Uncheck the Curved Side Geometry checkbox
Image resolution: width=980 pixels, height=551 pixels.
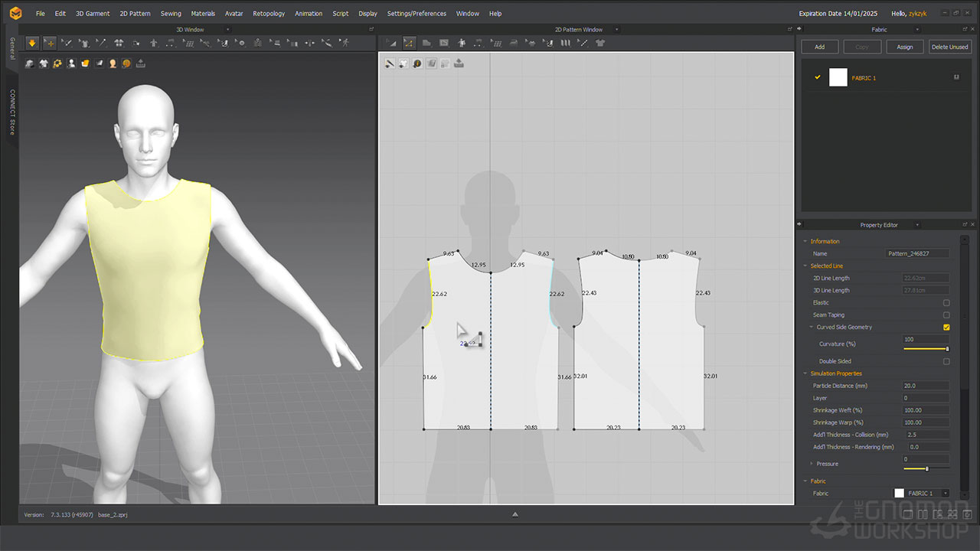coord(946,328)
